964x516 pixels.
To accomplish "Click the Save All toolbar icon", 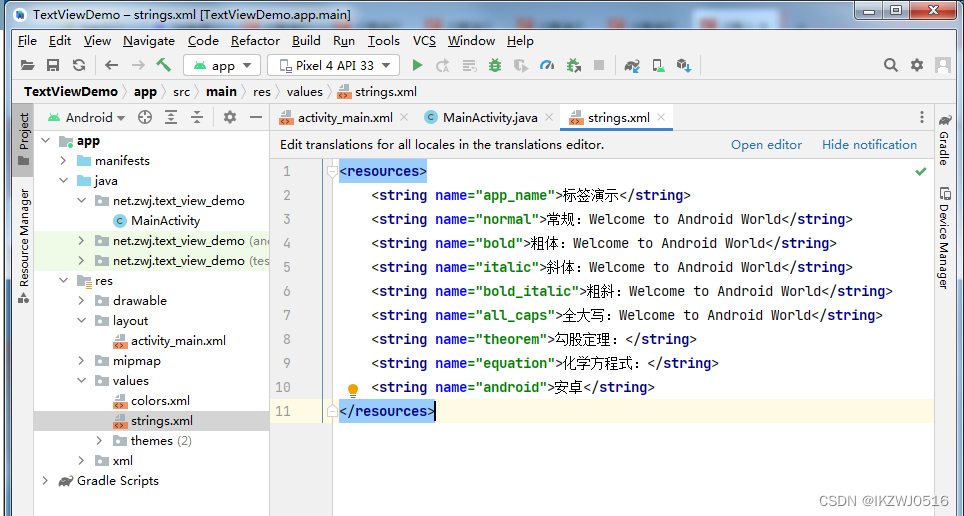I will click(53, 65).
